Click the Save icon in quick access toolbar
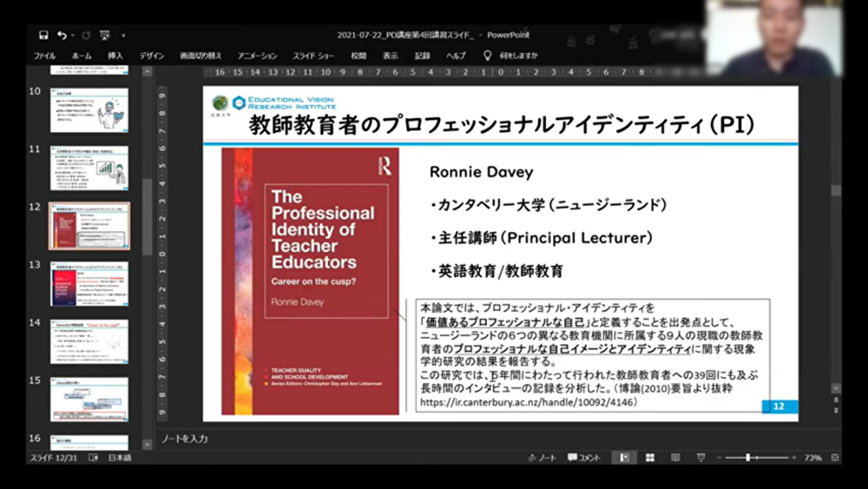 [x=43, y=36]
